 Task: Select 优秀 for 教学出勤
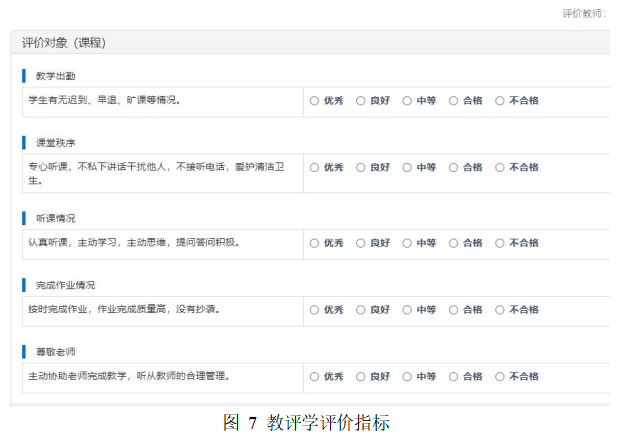tap(314, 100)
